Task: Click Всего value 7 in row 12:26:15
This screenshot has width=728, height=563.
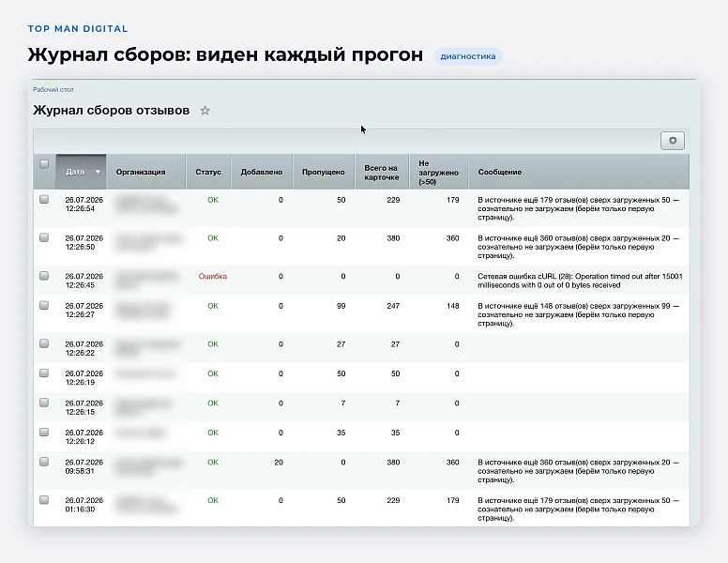Action: click(x=398, y=403)
